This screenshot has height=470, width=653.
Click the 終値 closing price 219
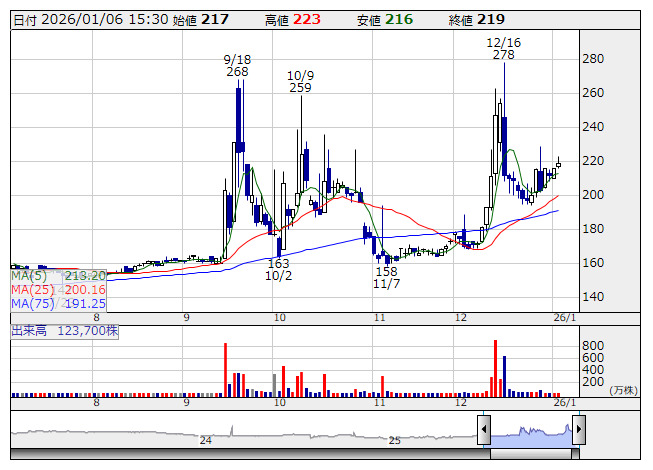pos(491,19)
